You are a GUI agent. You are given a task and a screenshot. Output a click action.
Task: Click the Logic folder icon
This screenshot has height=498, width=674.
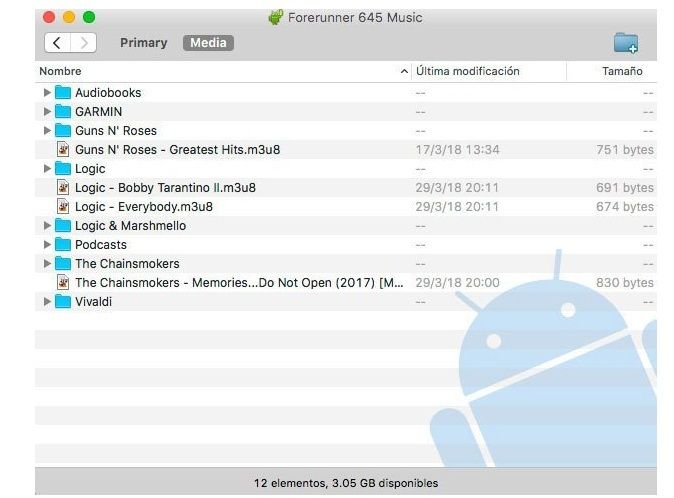point(63,168)
